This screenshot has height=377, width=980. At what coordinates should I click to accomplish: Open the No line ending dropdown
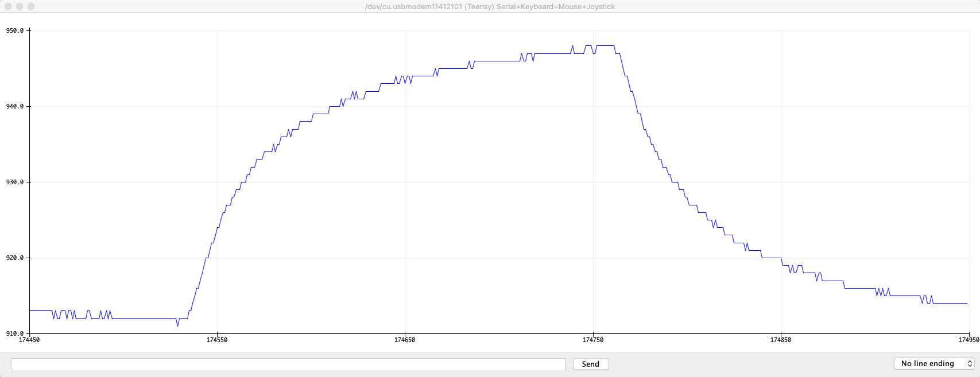[934, 364]
